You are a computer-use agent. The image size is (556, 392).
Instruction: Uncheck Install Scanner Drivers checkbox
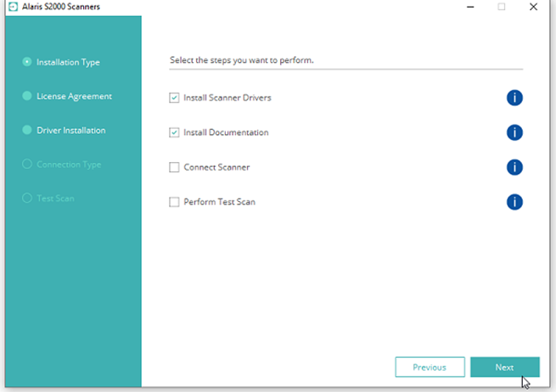point(174,98)
